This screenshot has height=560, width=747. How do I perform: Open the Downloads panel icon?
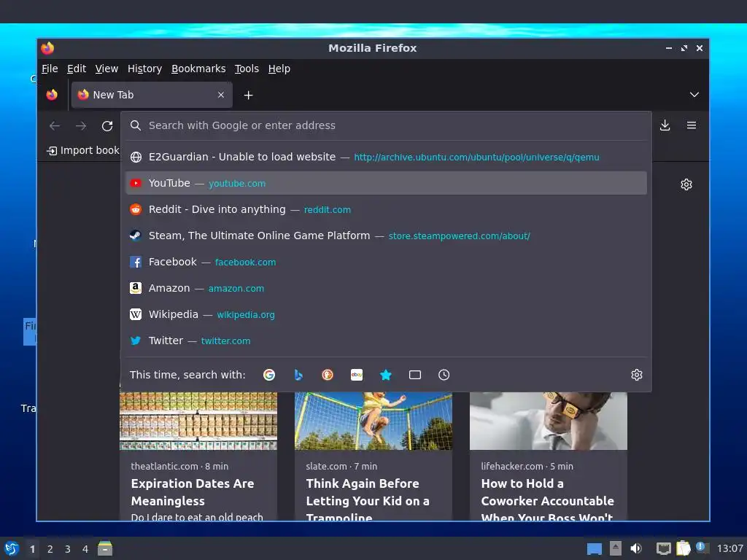tap(665, 125)
